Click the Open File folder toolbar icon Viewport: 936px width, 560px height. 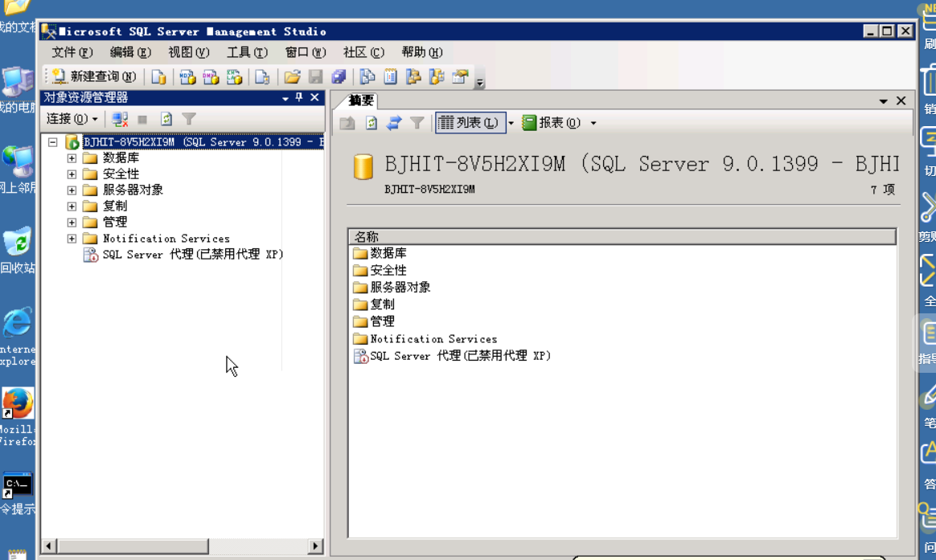pos(292,76)
